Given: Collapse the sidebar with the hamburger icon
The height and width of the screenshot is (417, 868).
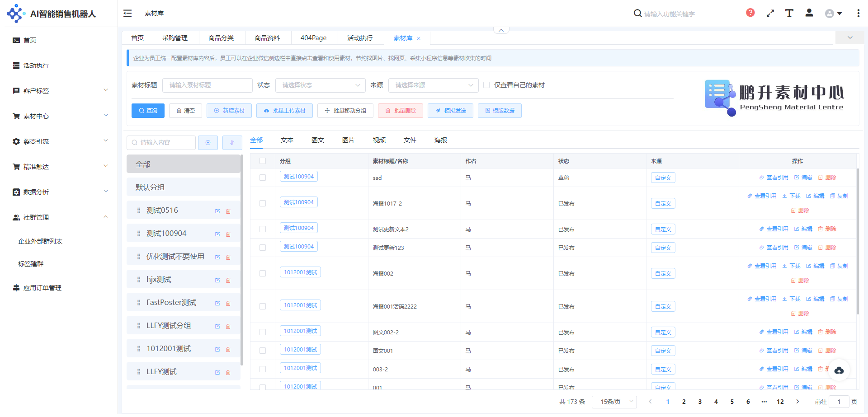Looking at the screenshot, I should (127, 14).
